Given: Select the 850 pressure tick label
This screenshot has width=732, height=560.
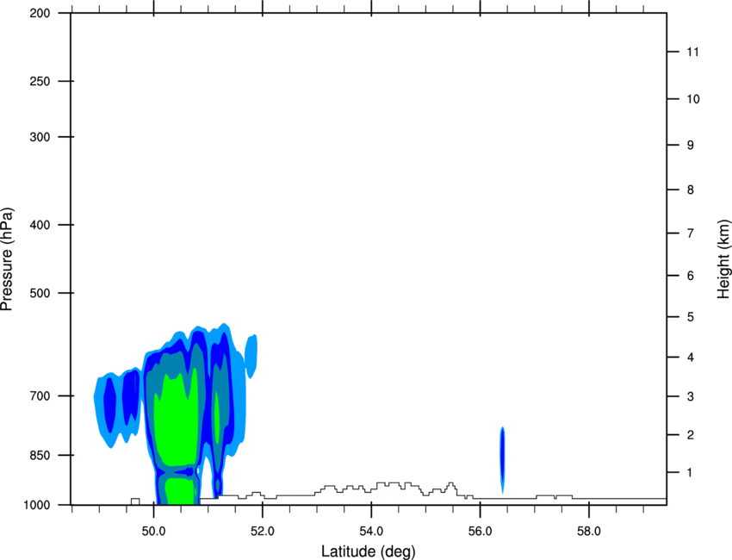Looking at the screenshot, I should tap(40, 455).
